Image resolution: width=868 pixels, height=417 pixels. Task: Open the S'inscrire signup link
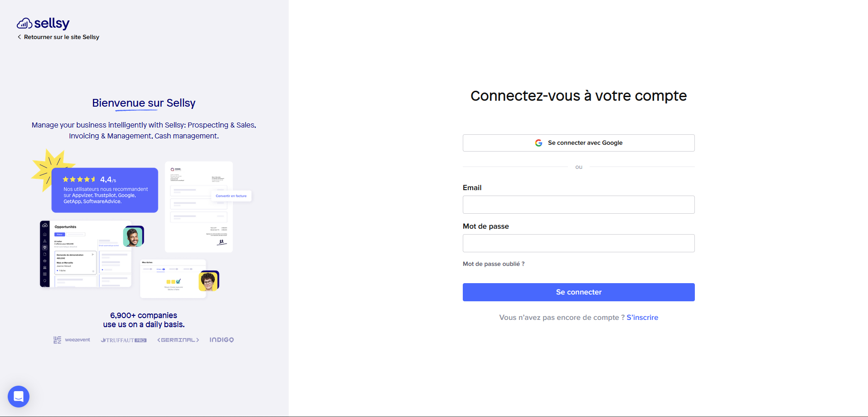642,318
